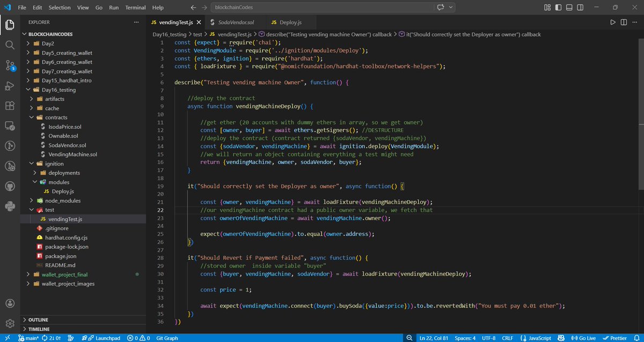Open notifications bell in status bar
Image resolution: width=644 pixels, height=342 pixels.
coord(635,338)
